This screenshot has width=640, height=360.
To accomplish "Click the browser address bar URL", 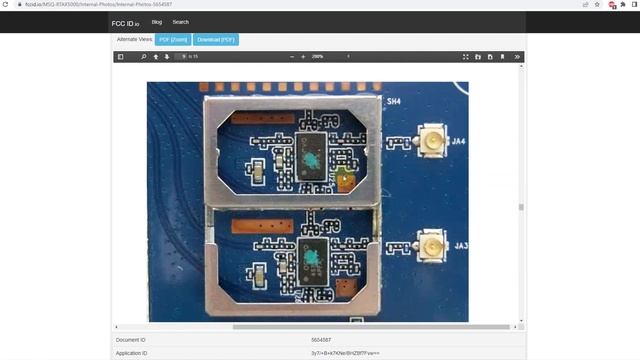I will click(x=98, y=4).
